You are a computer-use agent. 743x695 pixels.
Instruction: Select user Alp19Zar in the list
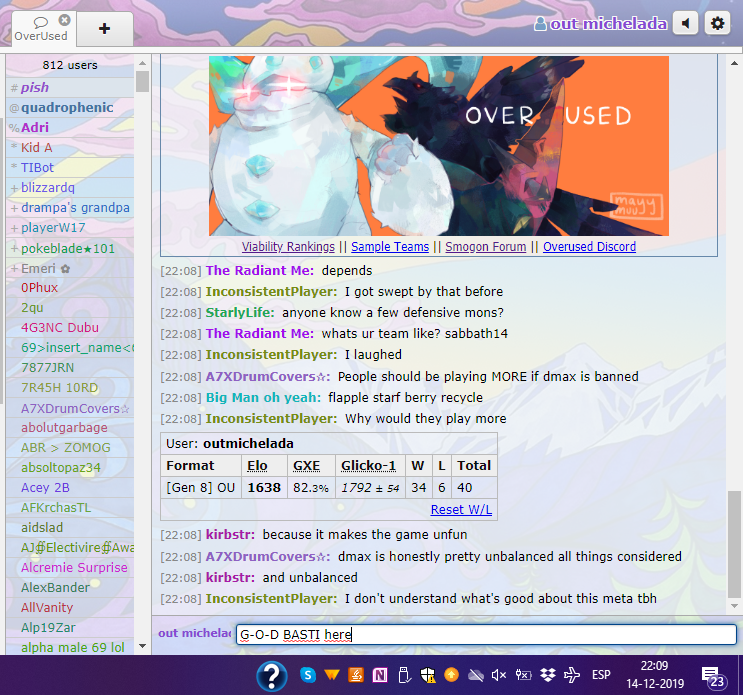[x=70, y=627]
